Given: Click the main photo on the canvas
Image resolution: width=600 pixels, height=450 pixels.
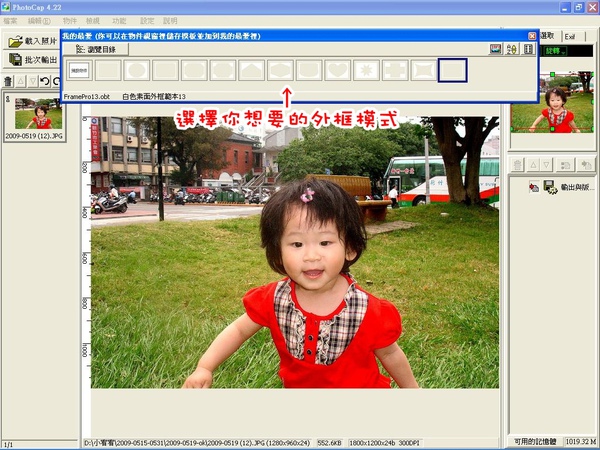Looking at the screenshot, I should click(295, 253).
